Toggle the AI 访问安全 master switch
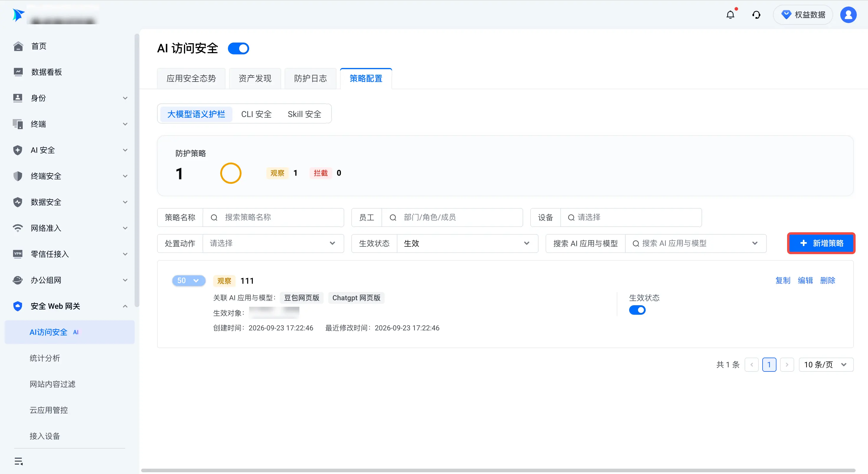 tap(238, 48)
